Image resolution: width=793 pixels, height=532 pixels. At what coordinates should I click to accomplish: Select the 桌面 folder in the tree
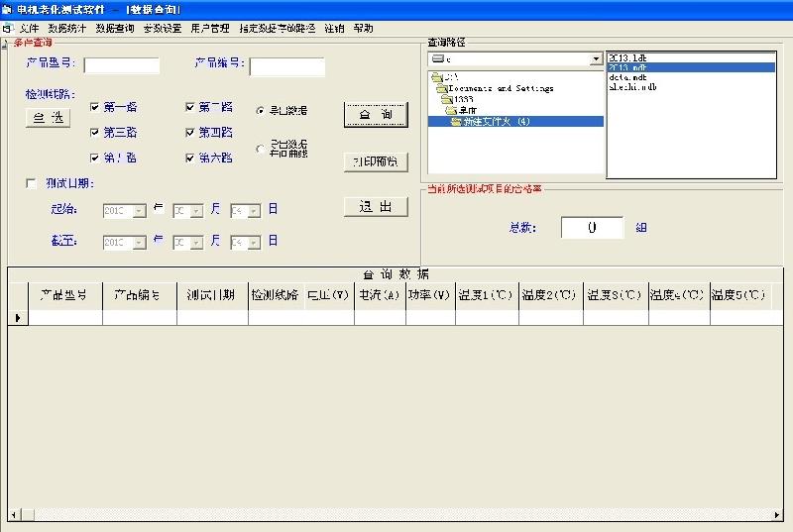pos(459,110)
